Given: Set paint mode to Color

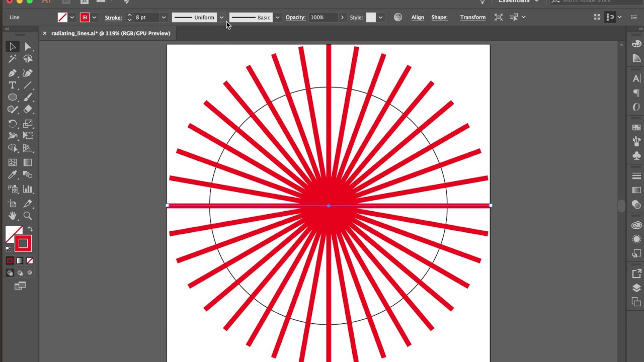Looking at the screenshot, I should coord(10,260).
